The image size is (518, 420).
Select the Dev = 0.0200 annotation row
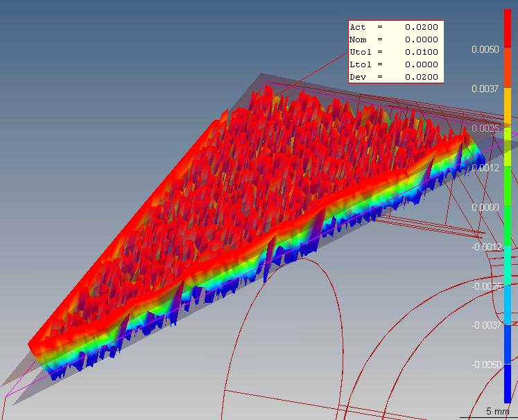coord(394,77)
